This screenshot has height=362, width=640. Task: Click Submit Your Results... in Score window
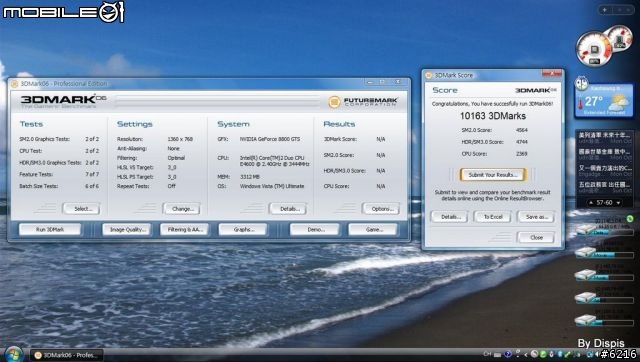click(493, 175)
